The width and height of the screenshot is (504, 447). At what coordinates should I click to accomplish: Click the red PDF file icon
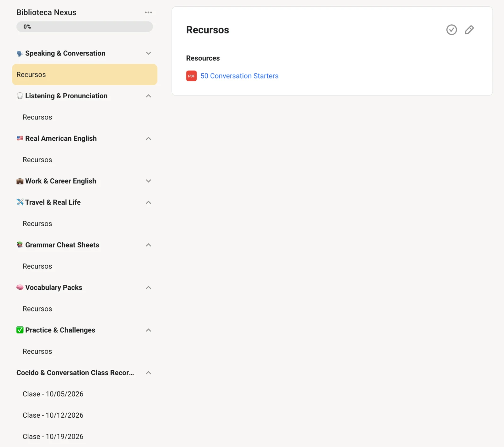pos(191,76)
